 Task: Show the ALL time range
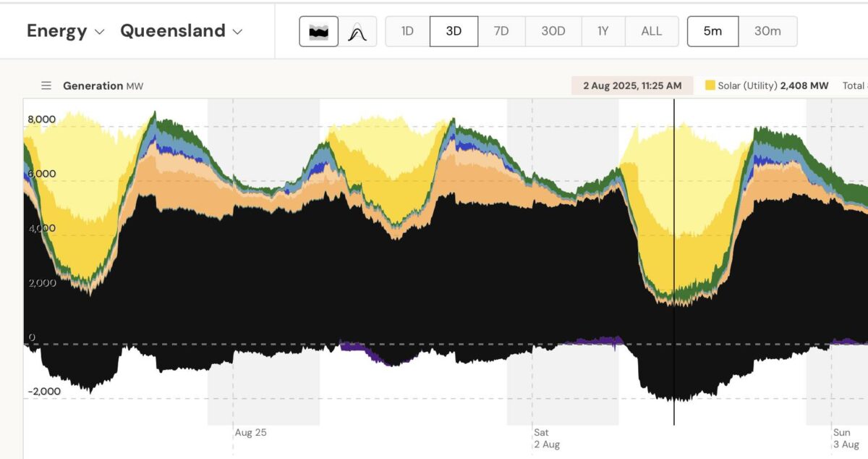coord(651,31)
